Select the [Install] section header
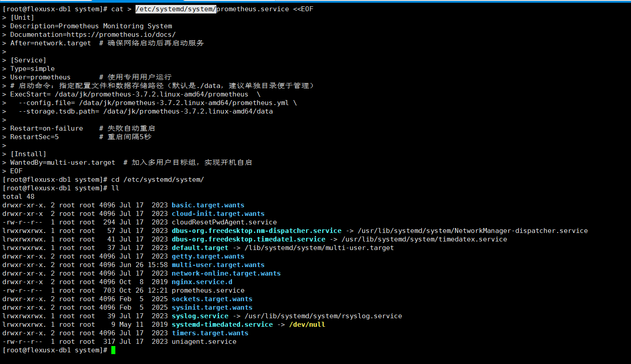 28,154
